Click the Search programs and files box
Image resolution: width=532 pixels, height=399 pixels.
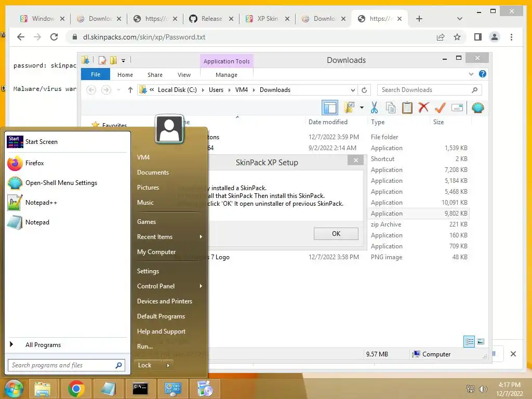(66, 365)
